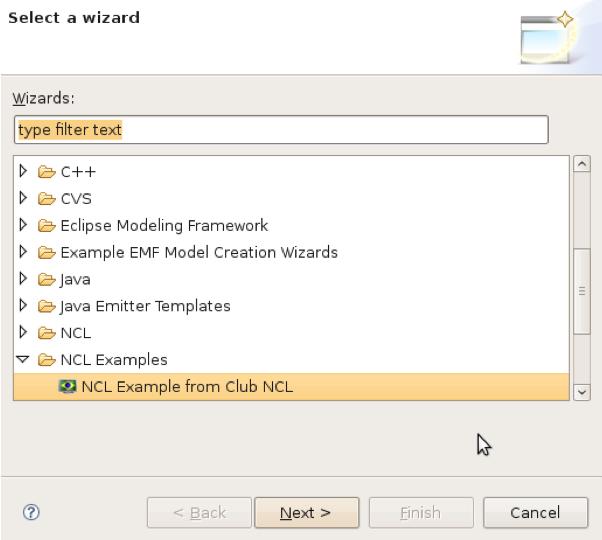Click the scrollbar up arrow
Screen dimensions: 602x540
coord(584,163)
